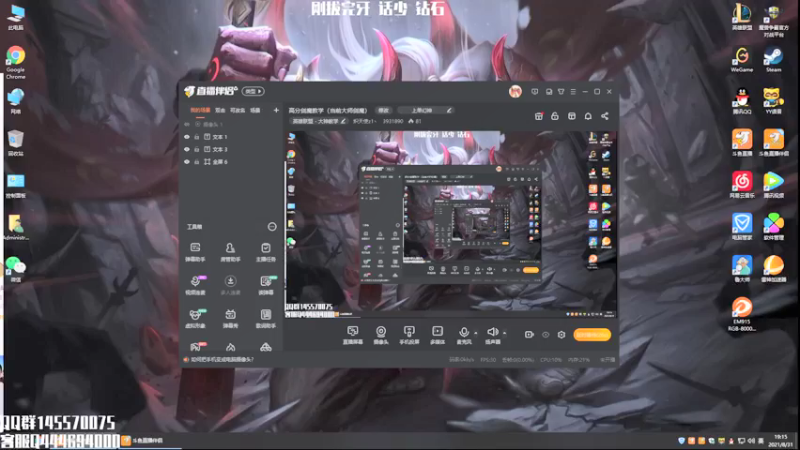Image resolution: width=800 pixels, height=450 pixels.
Task: Open the hamburger main menu in title bar
Action: coord(573,92)
